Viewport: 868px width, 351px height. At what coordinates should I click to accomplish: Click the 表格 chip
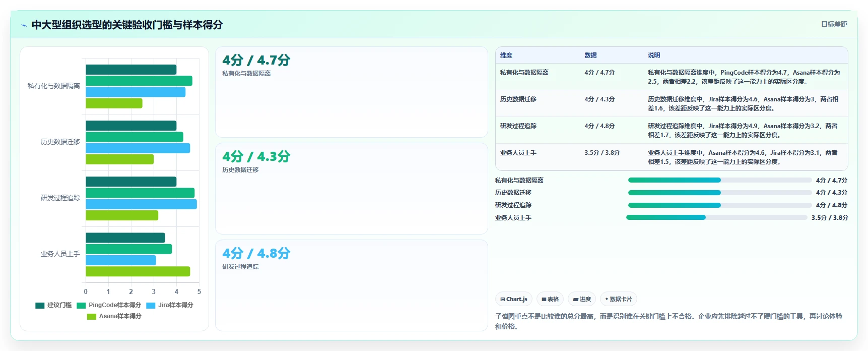[550, 299]
